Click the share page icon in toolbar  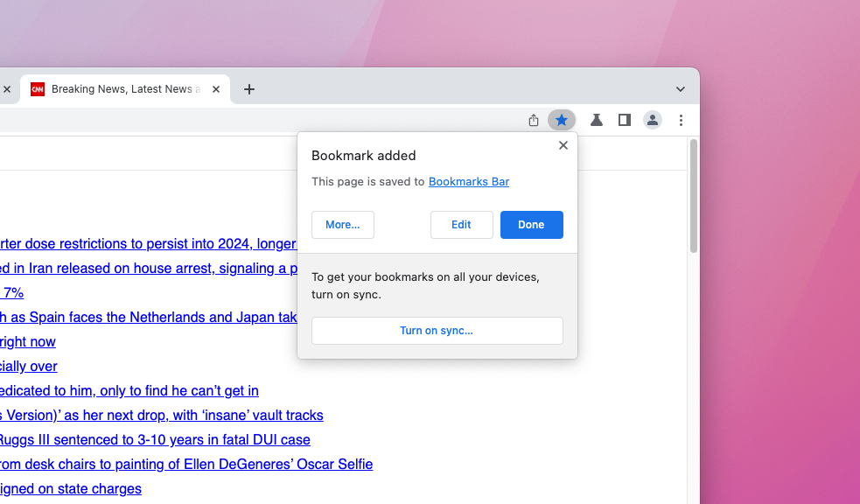click(533, 120)
